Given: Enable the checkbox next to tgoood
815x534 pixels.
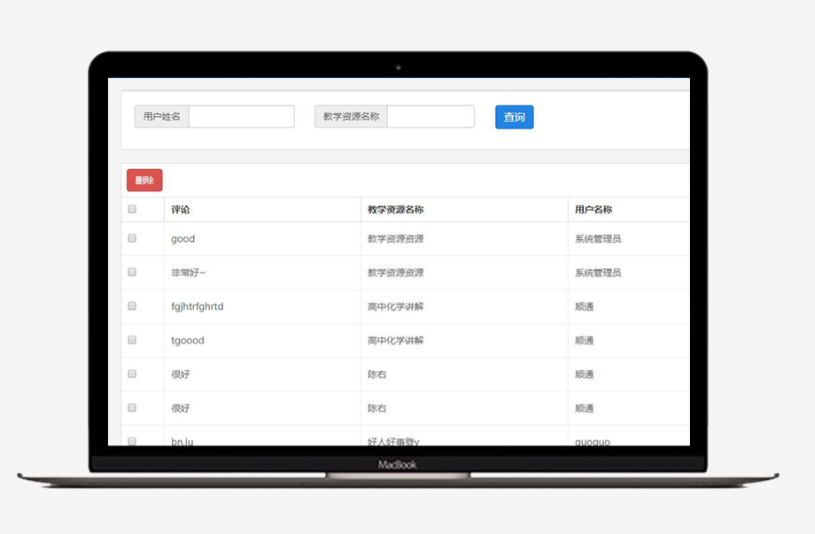Looking at the screenshot, I should [132, 340].
